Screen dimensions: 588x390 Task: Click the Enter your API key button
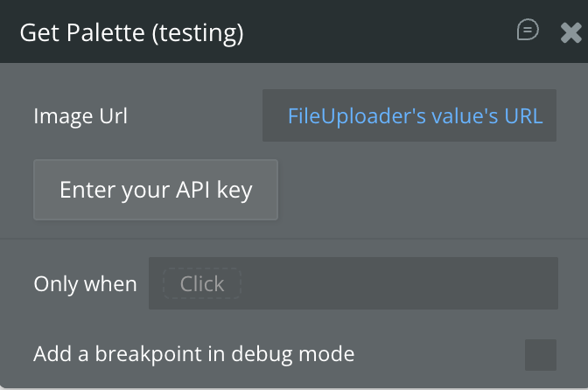[156, 190]
